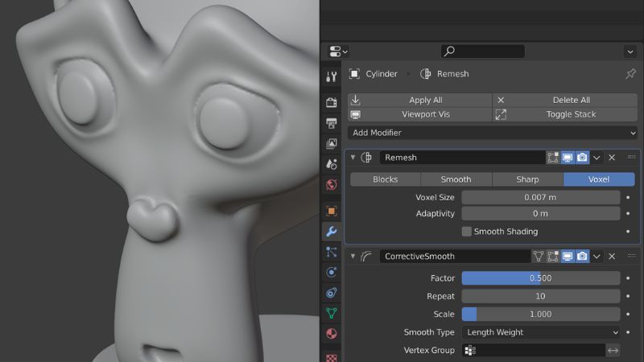Select the Smooth remesh mode

(456, 179)
